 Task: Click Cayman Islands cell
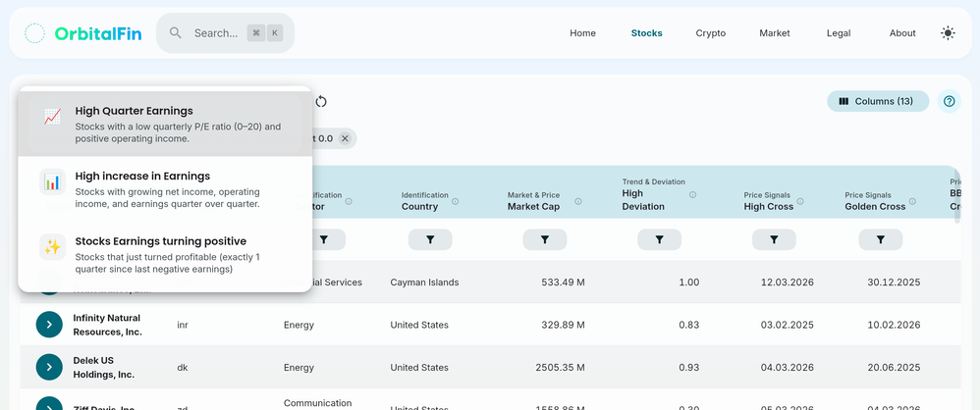[424, 282]
